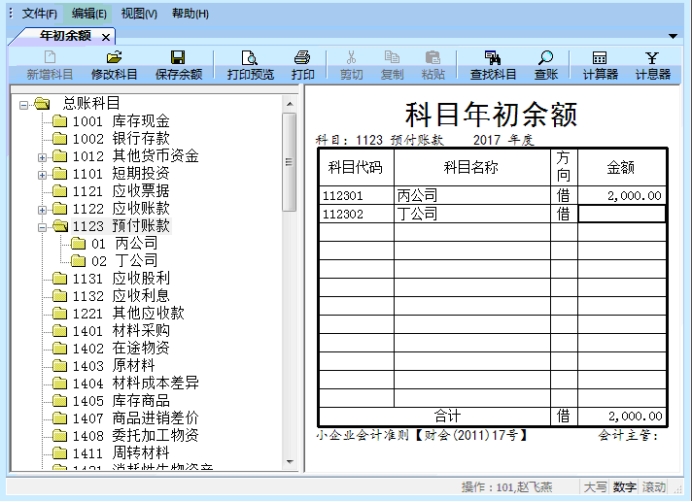Open 修改科目 from the toolbar

114,57
